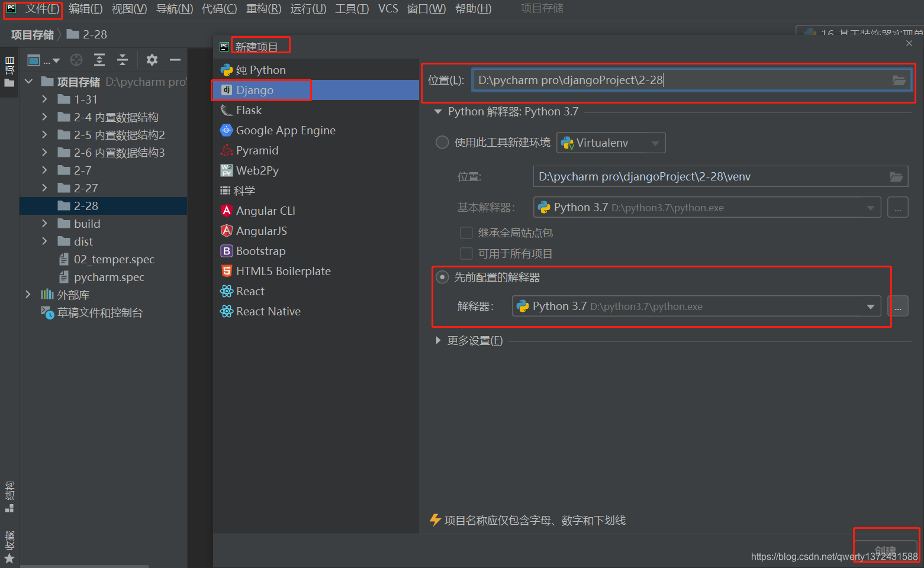Click ellipsis button beside 解释器 dropdown
This screenshot has height=568, width=924.
tap(898, 306)
